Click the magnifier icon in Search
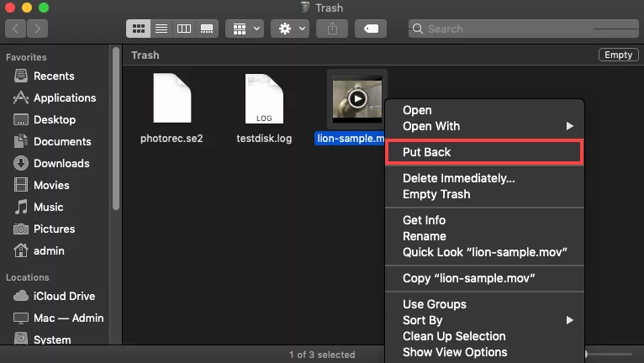The height and width of the screenshot is (363, 644). point(418,29)
